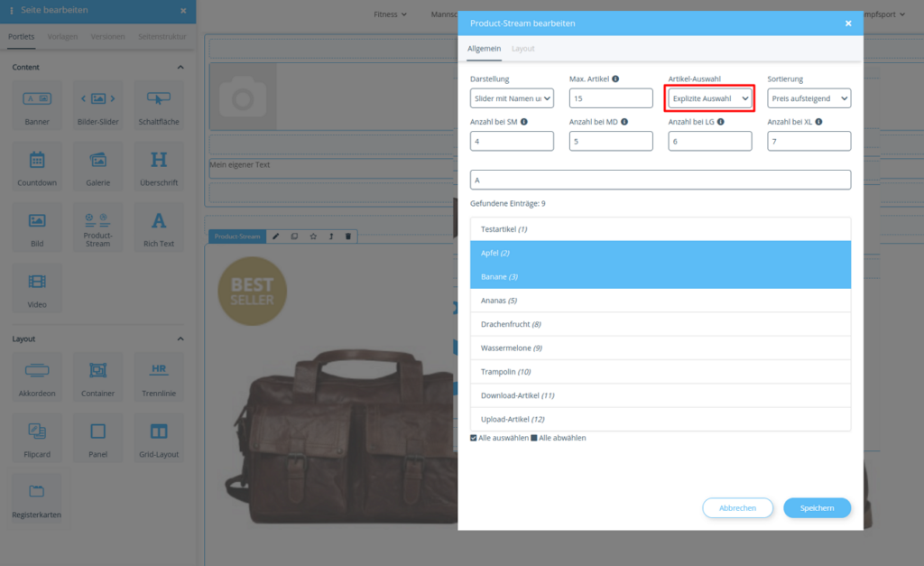
Task: Select the Galerie portlet
Action: [98, 160]
